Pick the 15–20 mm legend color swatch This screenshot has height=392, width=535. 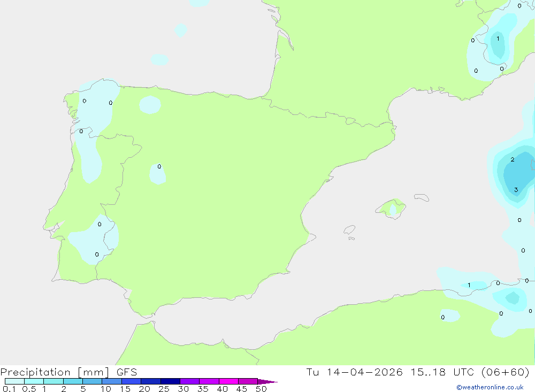coord(131,381)
